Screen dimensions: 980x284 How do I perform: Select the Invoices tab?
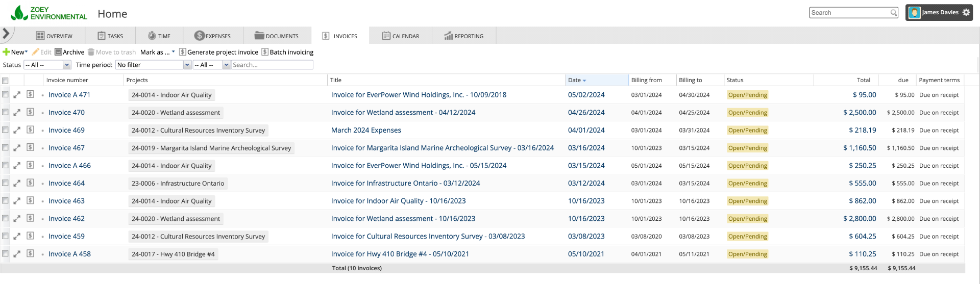pos(339,36)
